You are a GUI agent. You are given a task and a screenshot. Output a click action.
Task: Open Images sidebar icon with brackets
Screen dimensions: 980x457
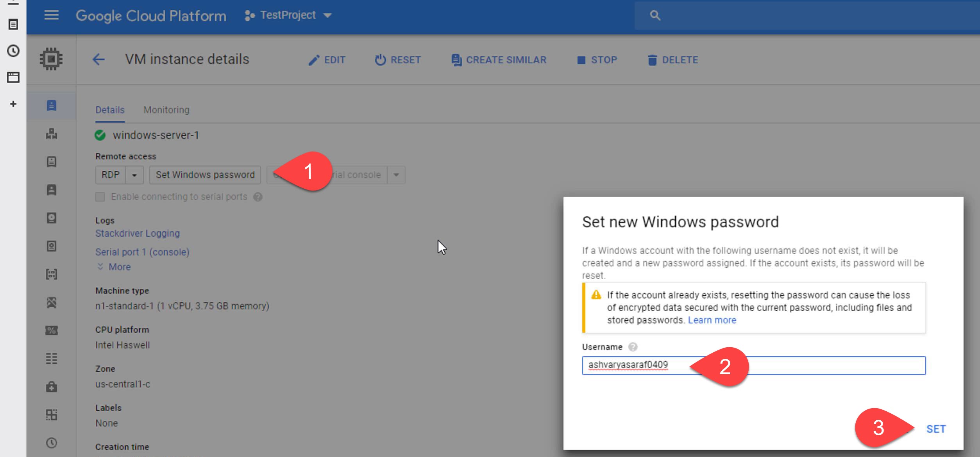(52, 274)
